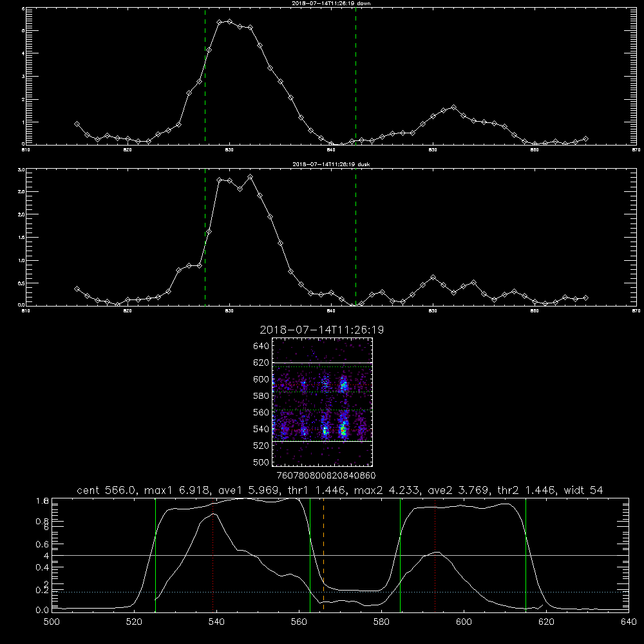Click the highest data point in dusk plot

(x=250, y=177)
